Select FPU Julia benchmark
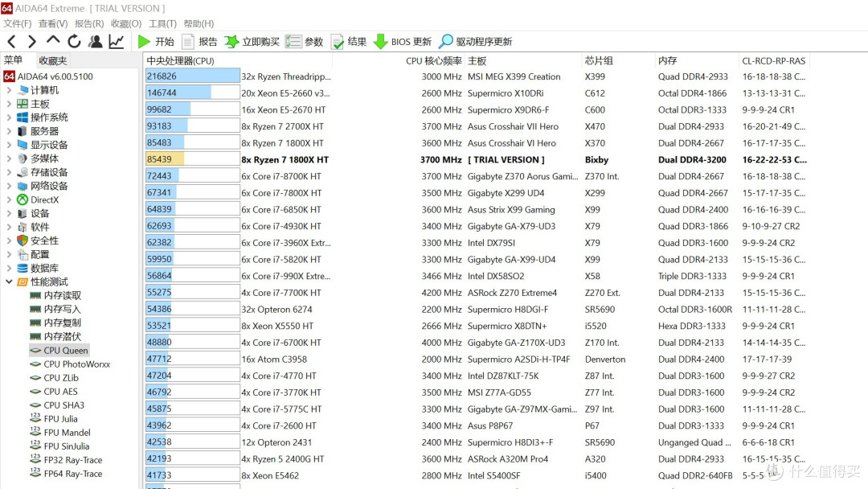Screen dimensions: 868x489 click(x=54, y=419)
